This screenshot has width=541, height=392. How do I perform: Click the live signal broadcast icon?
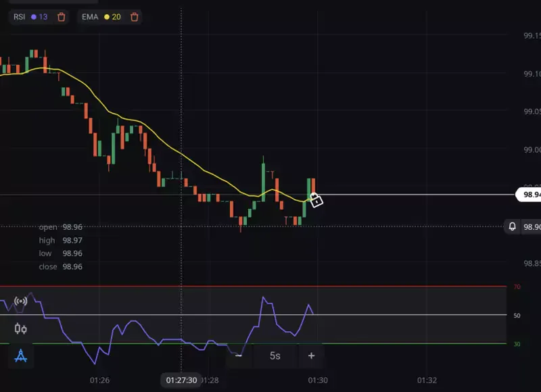pyautogui.click(x=21, y=301)
